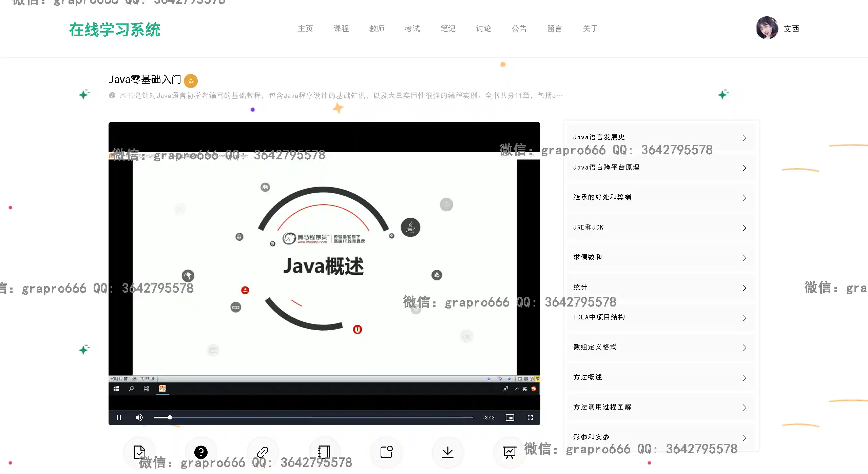Open the notebook icon below video
The image size is (868, 474).
324,452
